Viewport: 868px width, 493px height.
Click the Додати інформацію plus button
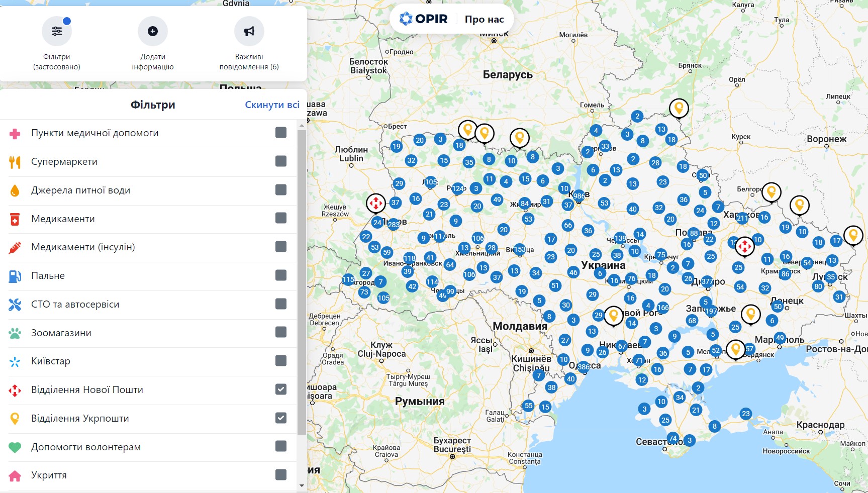(x=152, y=31)
